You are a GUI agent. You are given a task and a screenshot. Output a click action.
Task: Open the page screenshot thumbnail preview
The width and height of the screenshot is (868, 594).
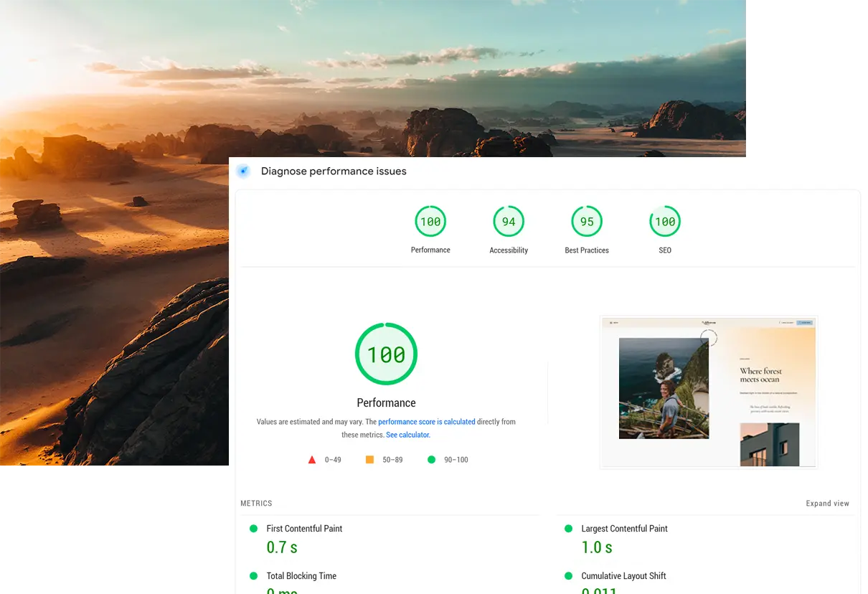point(708,392)
